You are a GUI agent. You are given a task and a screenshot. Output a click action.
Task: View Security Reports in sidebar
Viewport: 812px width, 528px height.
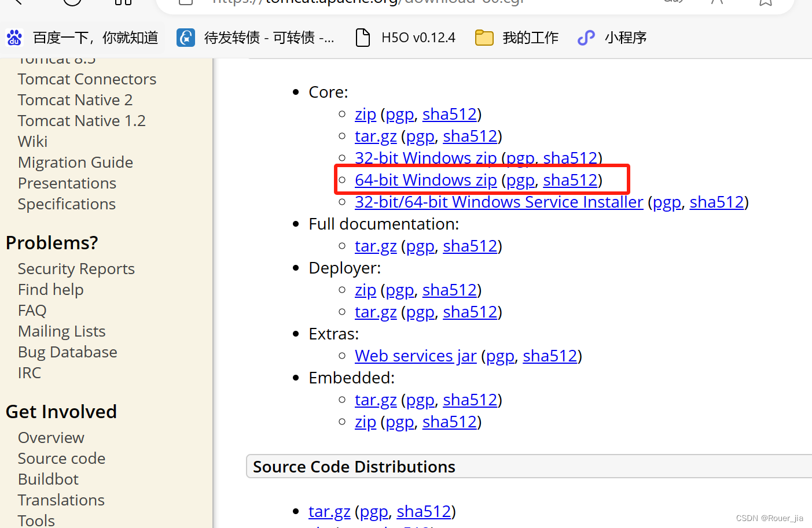[x=76, y=269]
